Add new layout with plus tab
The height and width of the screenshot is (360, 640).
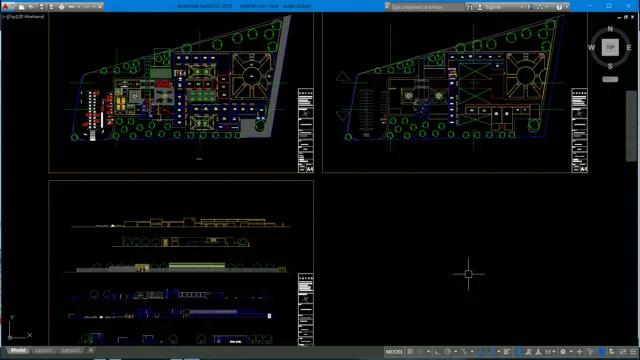coord(91,350)
